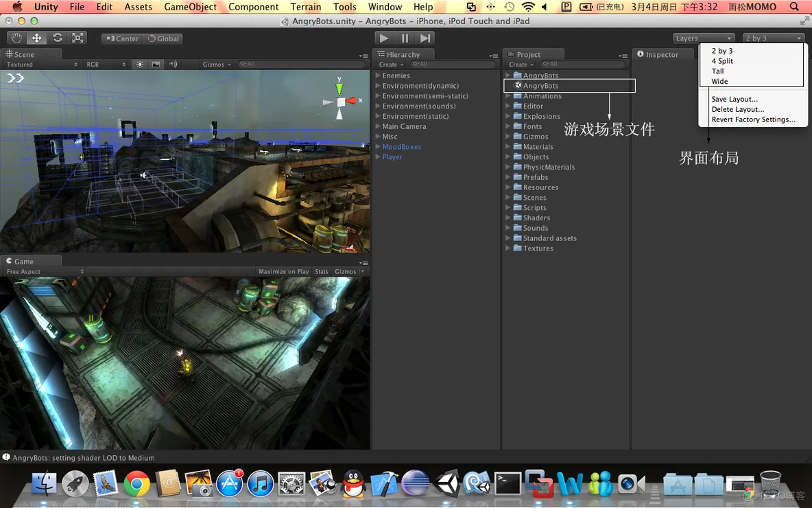Open the Hierarchy panel options menu icon

tap(493, 56)
